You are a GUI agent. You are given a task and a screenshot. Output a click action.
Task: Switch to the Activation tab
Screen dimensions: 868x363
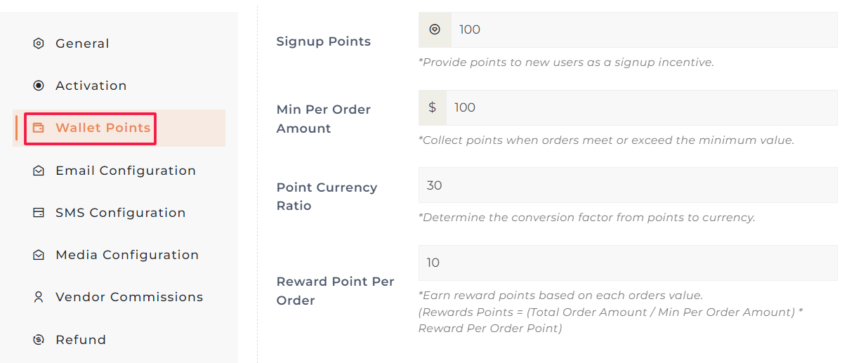pos(91,86)
